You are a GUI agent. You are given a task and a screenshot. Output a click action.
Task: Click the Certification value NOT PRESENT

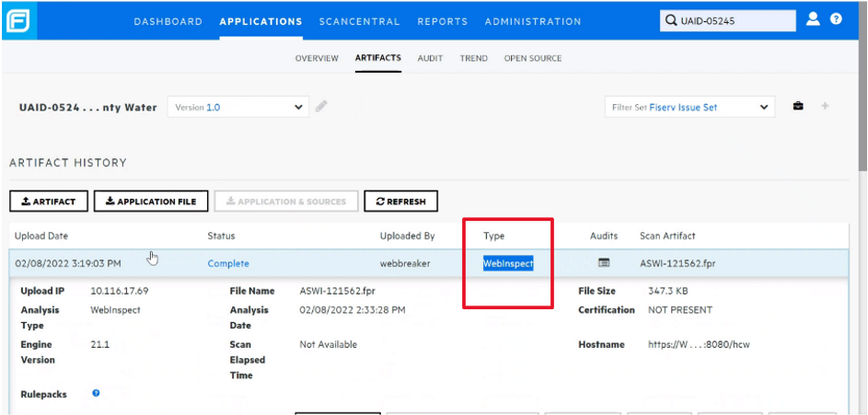(680, 310)
